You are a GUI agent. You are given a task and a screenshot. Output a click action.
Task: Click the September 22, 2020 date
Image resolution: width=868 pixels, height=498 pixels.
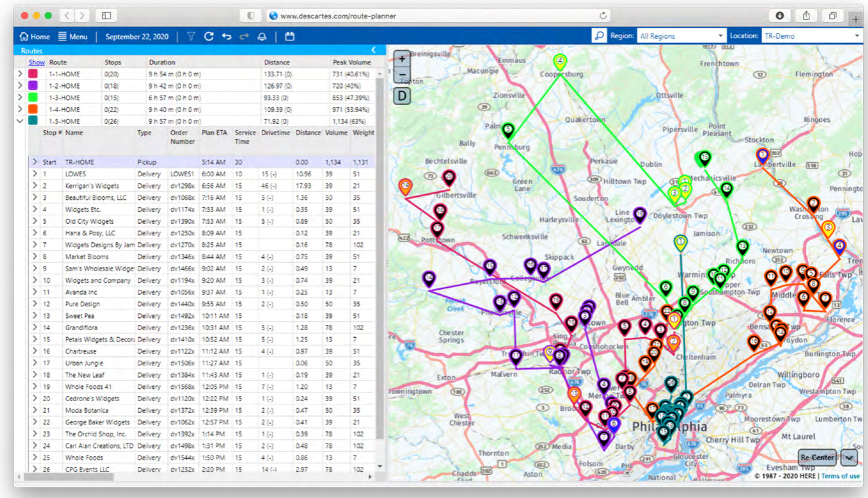(x=136, y=36)
